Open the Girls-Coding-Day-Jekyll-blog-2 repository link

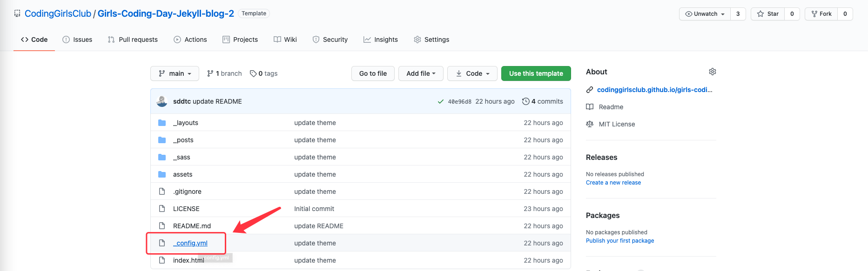tap(166, 13)
